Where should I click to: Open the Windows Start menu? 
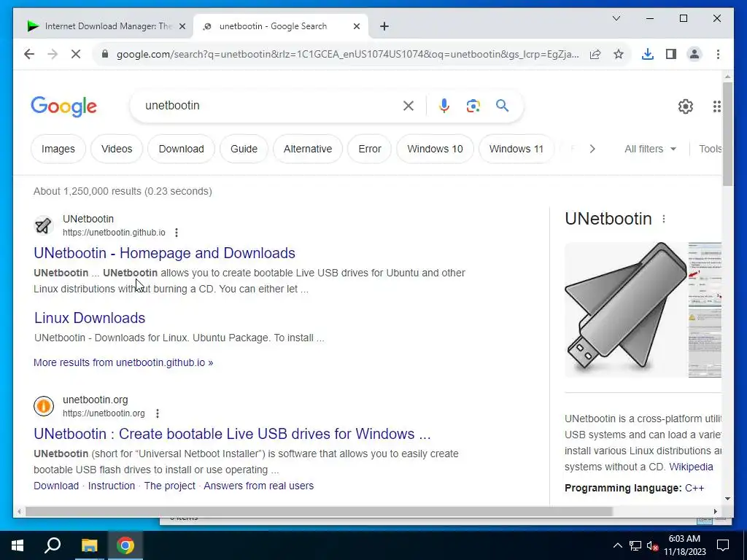[x=18, y=545]
